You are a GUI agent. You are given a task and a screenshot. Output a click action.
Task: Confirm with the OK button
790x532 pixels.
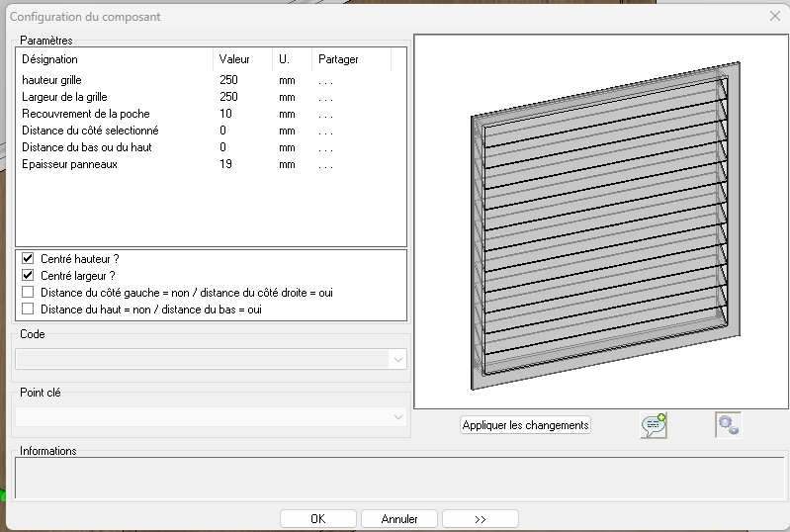tap(318, 519)
